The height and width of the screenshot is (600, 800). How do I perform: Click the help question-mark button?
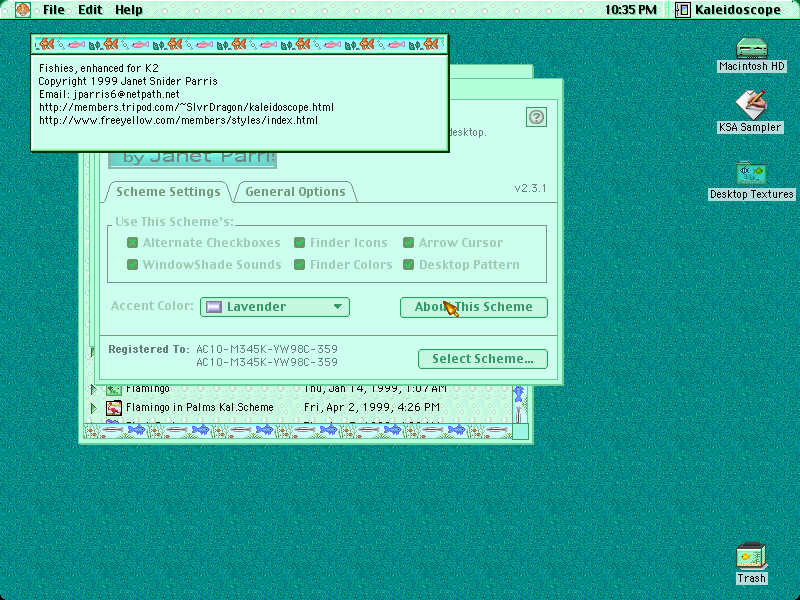[536, 117]
